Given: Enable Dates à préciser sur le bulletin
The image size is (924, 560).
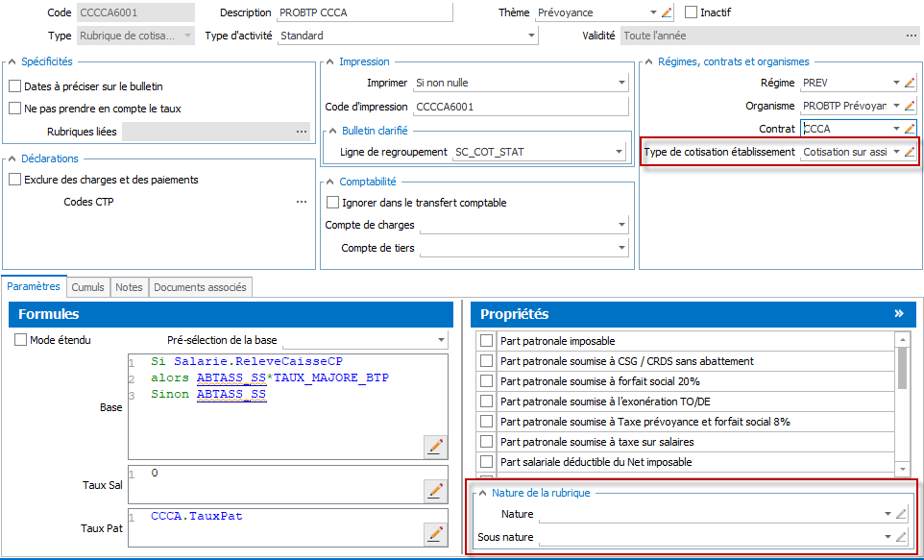Looking at the screenshot, I should [x=14, y=86].
